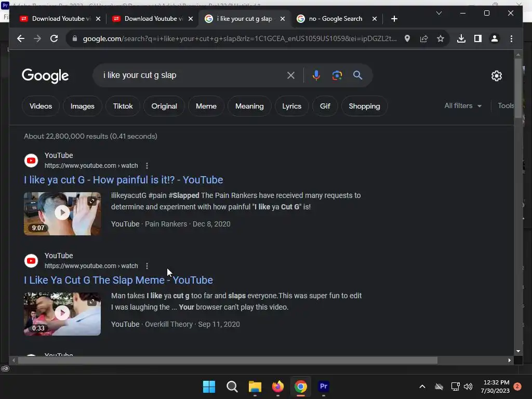Open Chrome downloads icon
Viewport: 532px width, 399px height.
tap(461, 38)
